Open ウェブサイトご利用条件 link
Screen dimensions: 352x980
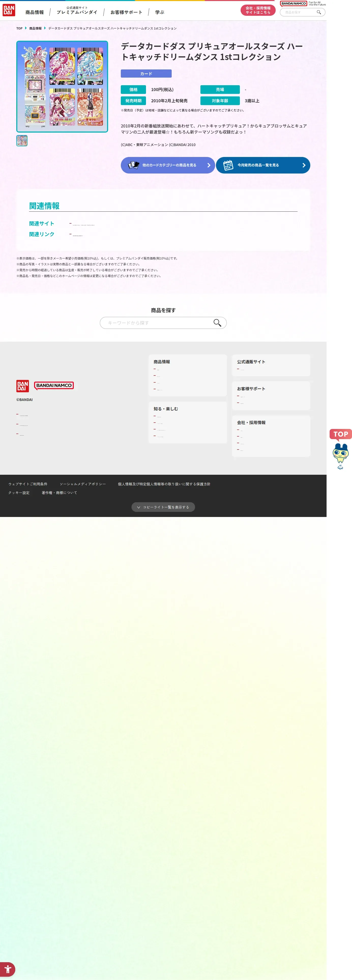[28, 484]
